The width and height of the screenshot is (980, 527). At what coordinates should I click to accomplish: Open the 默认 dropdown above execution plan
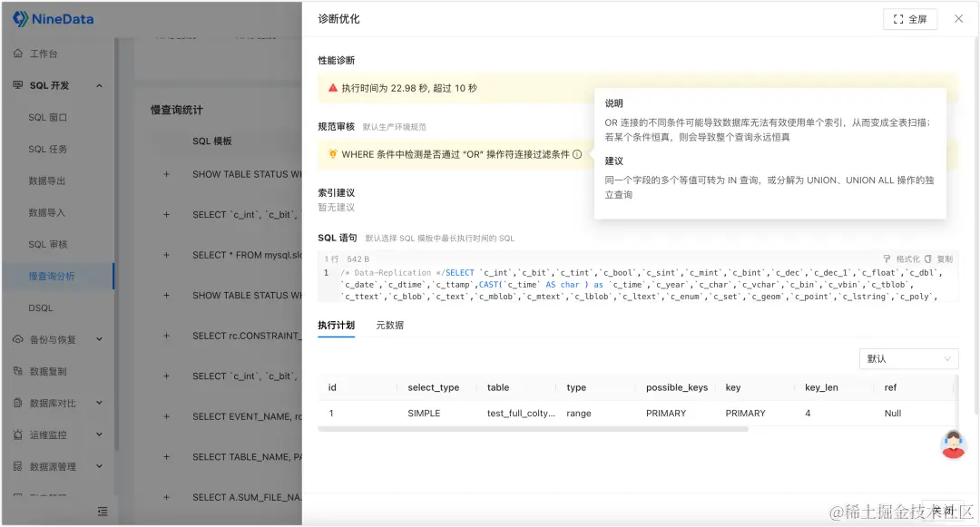907,358
